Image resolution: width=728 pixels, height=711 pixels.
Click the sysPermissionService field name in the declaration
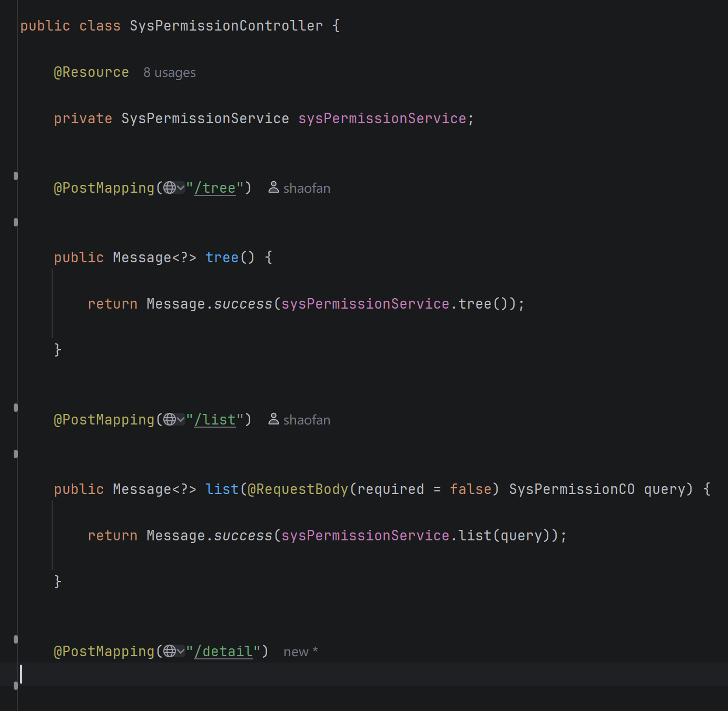pyautogui.click(x=382, y=118)
